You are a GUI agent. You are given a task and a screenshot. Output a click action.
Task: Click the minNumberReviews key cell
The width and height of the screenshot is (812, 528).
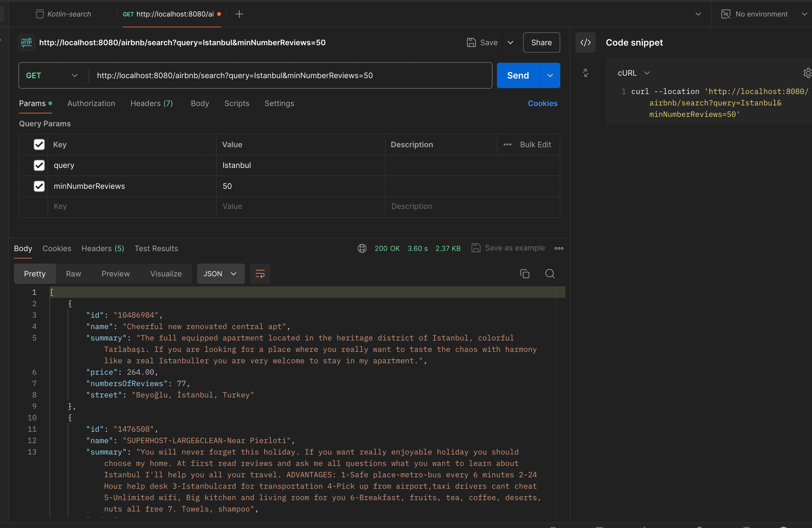(132, 186)
